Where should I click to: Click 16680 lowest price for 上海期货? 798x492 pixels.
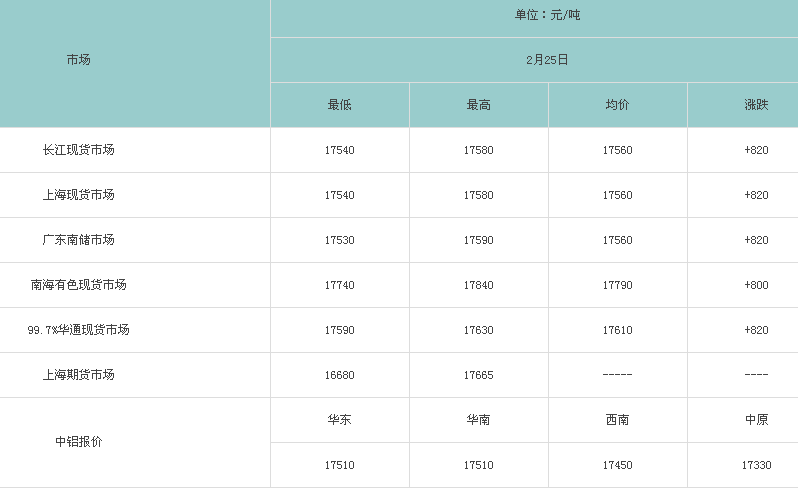(x=339, y=375)
